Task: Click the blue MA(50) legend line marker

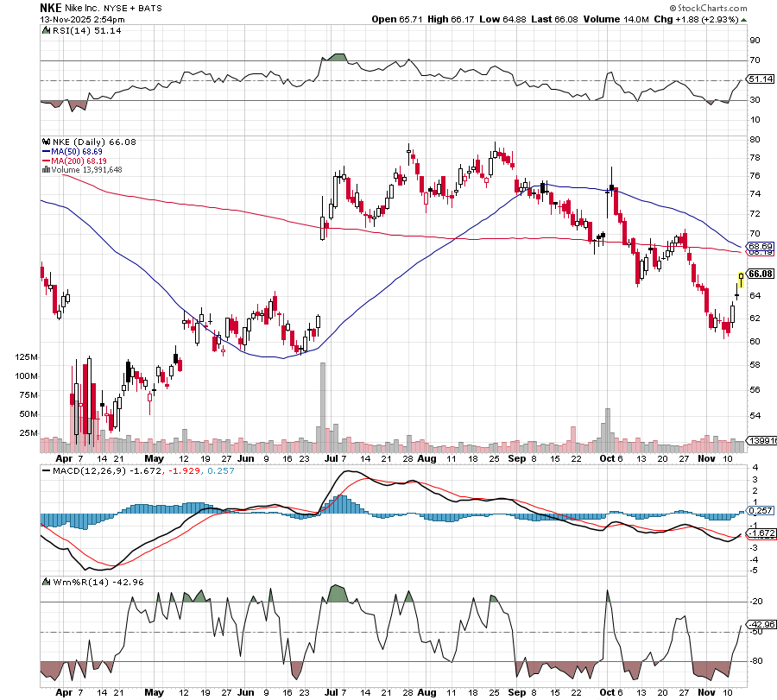Action: pyautogui.click(x=47, y=151)
